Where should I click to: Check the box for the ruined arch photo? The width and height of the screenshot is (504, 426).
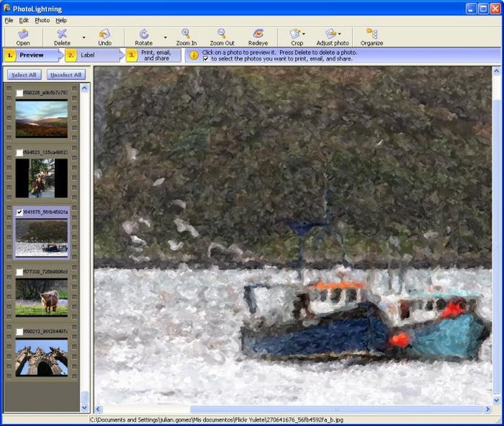pos(19,332)
